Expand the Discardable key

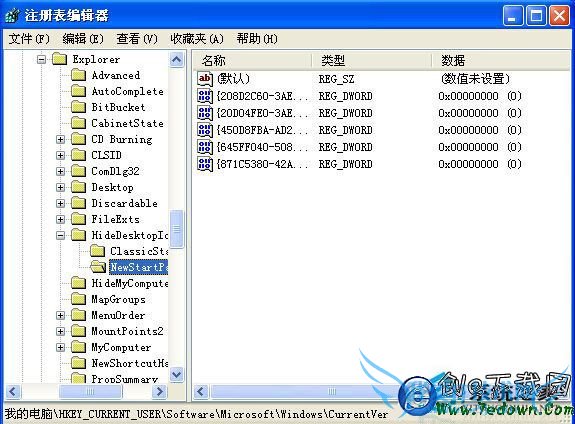point(61,203)
